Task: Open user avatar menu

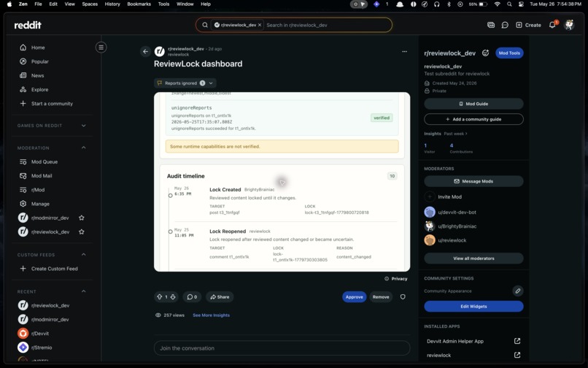Action: point(569,25)
